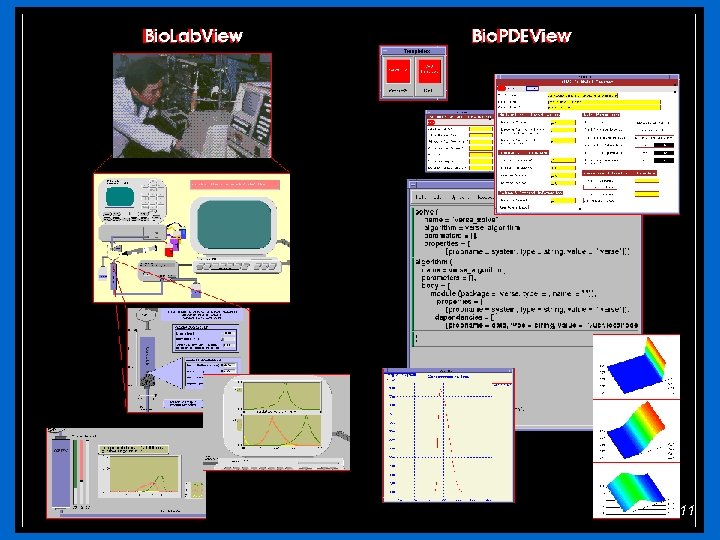
Task: Click the 'body = [' line in the code editor
Action: tap(435, 285)
